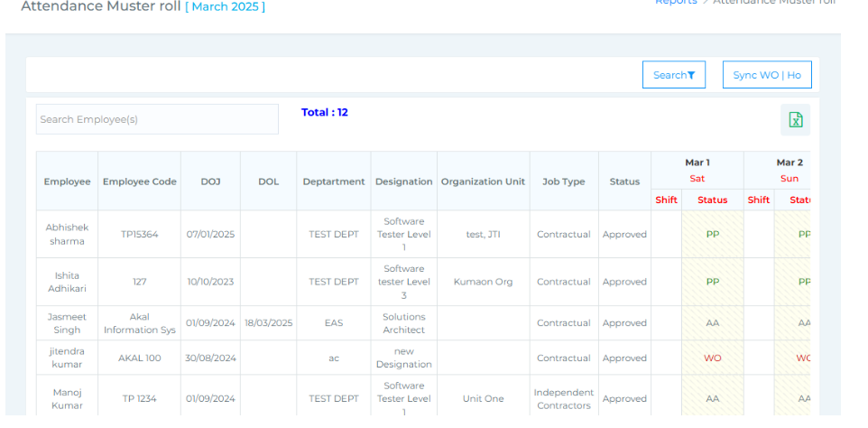Click the Excel export icon
Image resolution: width=868 pixels, height=428 pixels.
coord(795,120)
